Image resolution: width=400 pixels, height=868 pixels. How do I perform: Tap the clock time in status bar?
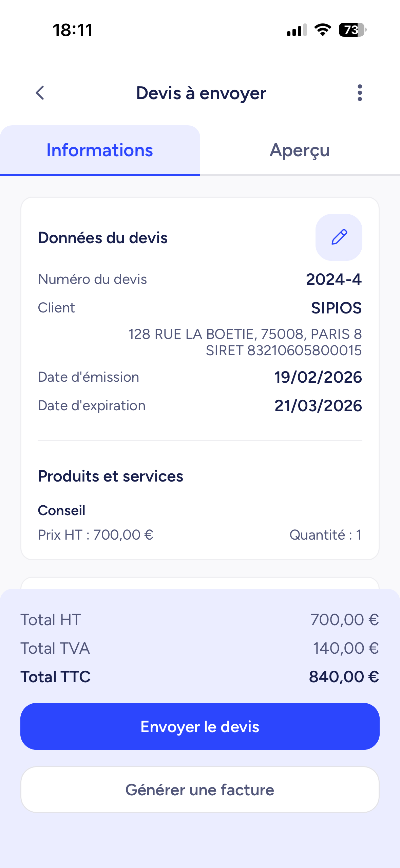[x=73, y=30]
